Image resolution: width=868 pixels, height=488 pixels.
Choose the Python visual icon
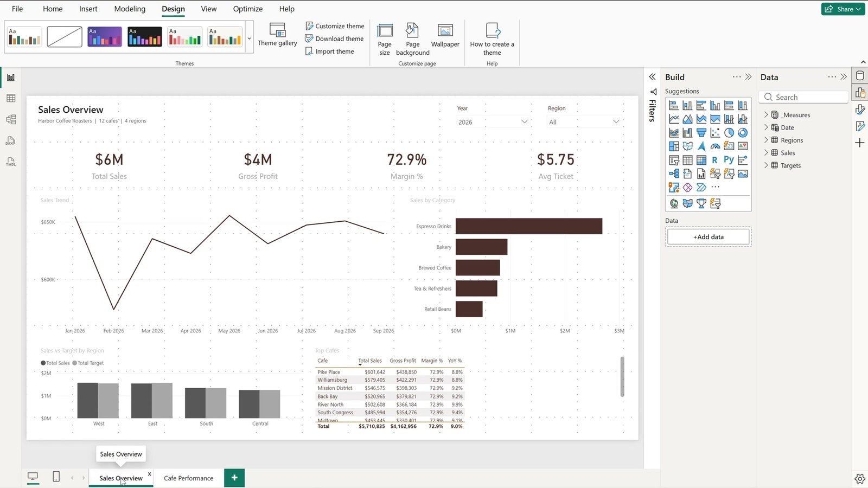tap(729, 160)
